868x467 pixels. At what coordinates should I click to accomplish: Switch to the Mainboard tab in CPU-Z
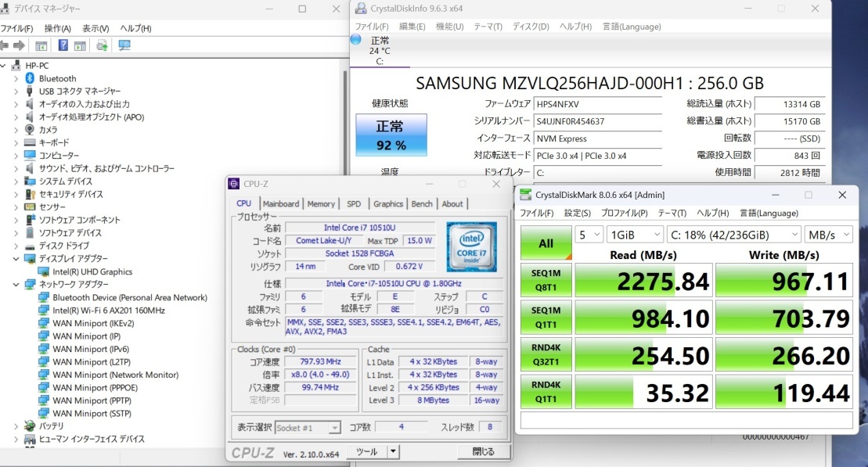pyautogui.click(x=281, y=203)
